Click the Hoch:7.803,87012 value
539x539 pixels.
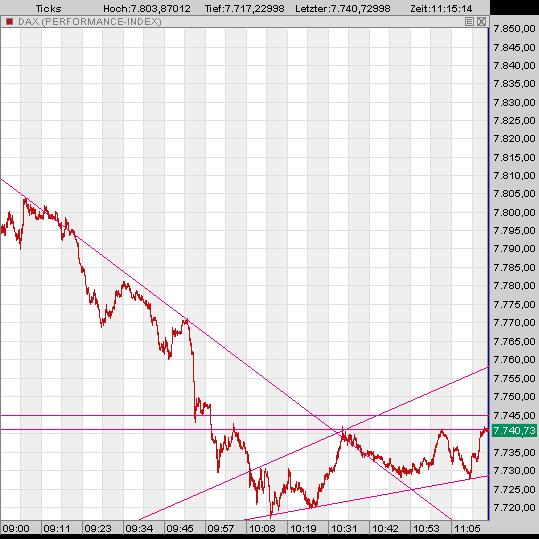coord(147,8)
